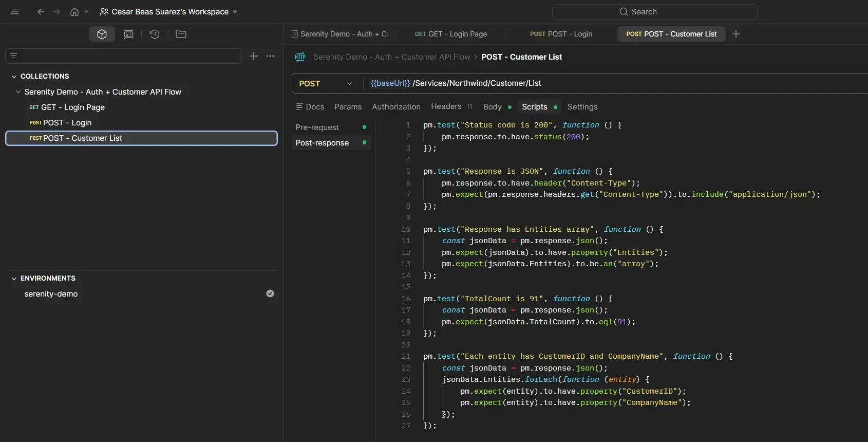Viewport: 868px width, 442px height.
Task: Open POST - Login request in sidebar
Action: coord(60,123)
